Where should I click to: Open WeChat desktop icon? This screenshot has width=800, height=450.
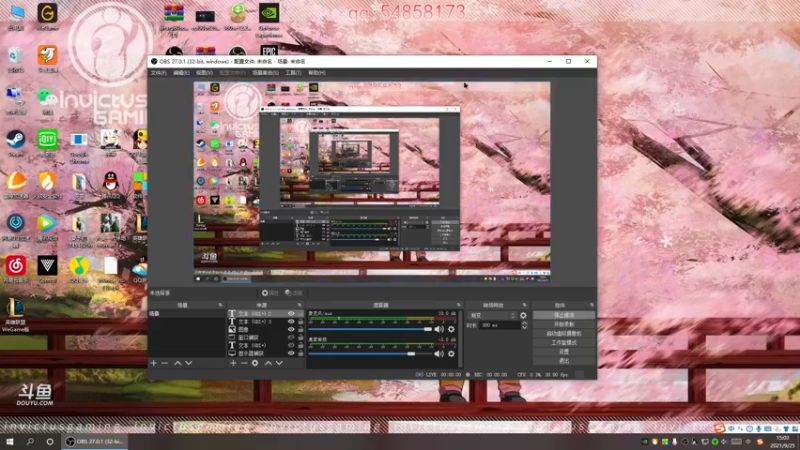tap(47, 102)
